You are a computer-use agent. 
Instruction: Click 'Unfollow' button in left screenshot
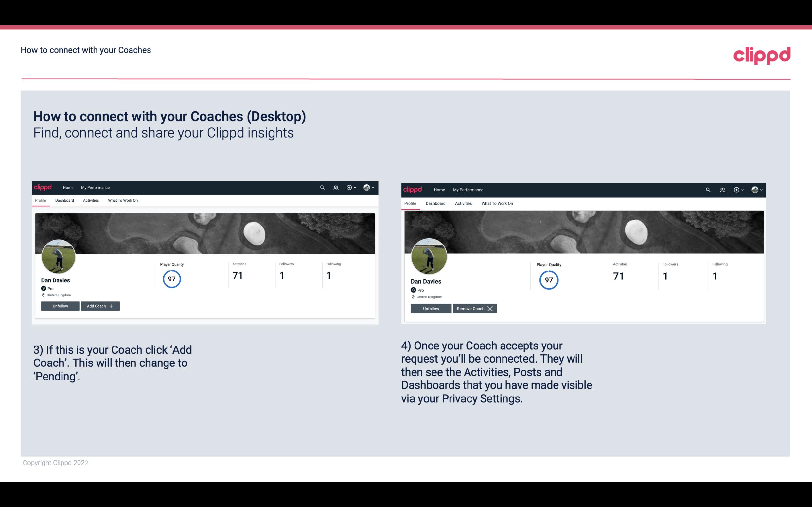[x=60, y=306]
